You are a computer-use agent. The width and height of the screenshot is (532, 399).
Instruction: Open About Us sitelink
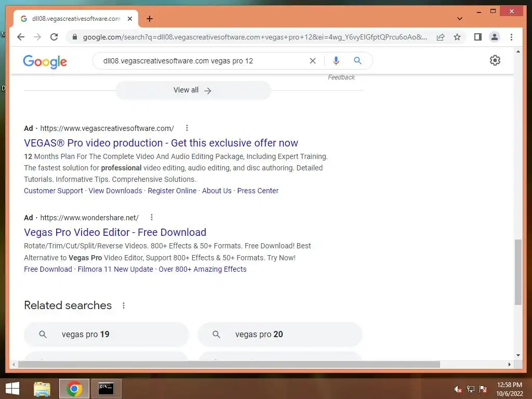click(x=217, y=191)
